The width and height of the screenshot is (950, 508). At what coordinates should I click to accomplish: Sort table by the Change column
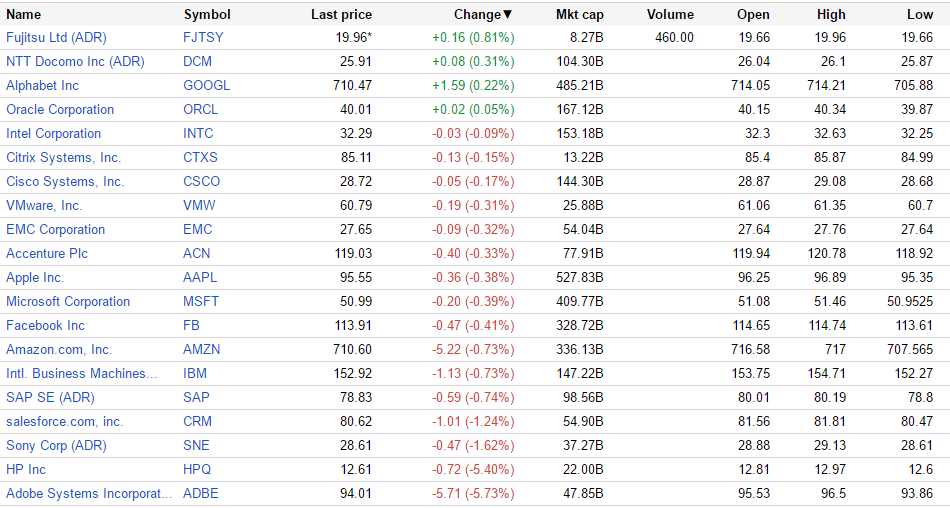pos(477,14)
